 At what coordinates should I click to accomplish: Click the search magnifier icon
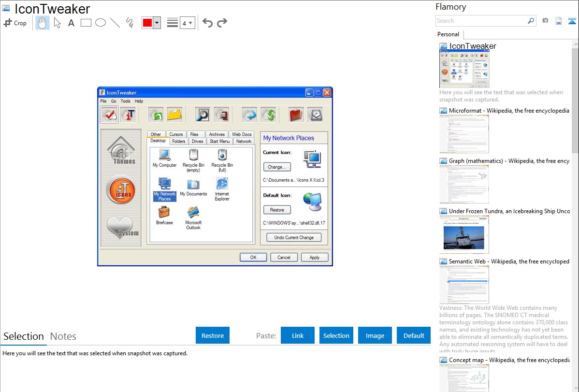pos(531,21)
